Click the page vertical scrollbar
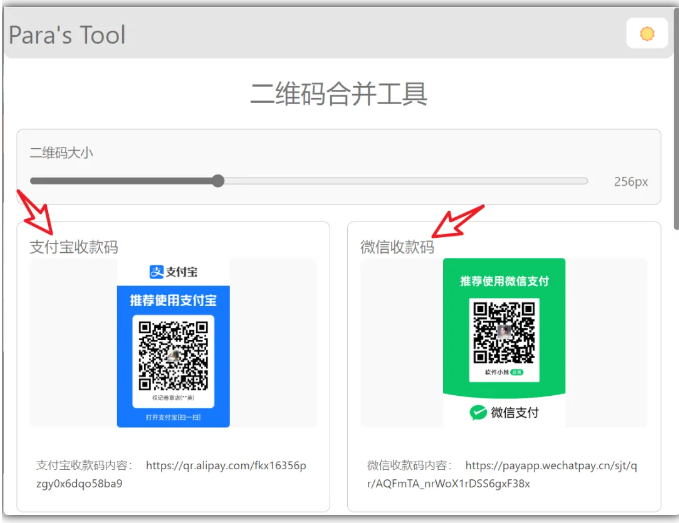The height and width of the screenshot is (523, 679). [676, 119]
